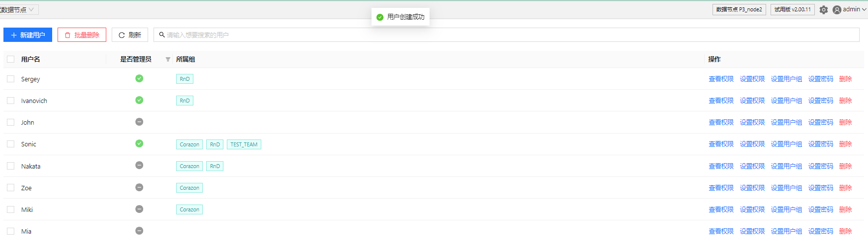This screenshot has height=242, width=868.
Task: Click the 新建用户 button
Action: tap(28, 35)
